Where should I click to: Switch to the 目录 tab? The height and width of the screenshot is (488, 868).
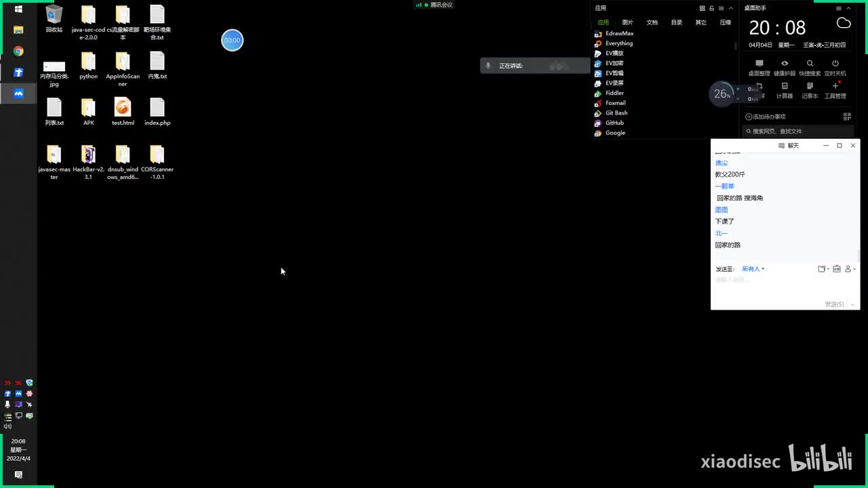coord(676,22)
